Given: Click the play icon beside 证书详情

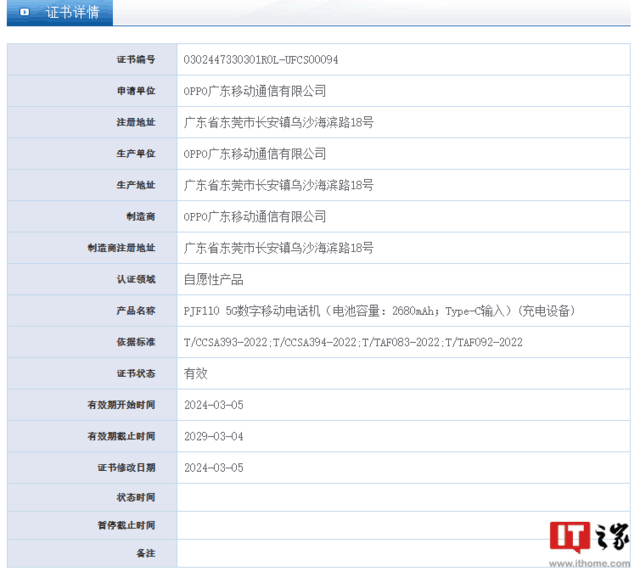Looking at the screenshot, I should click(24, 12).
